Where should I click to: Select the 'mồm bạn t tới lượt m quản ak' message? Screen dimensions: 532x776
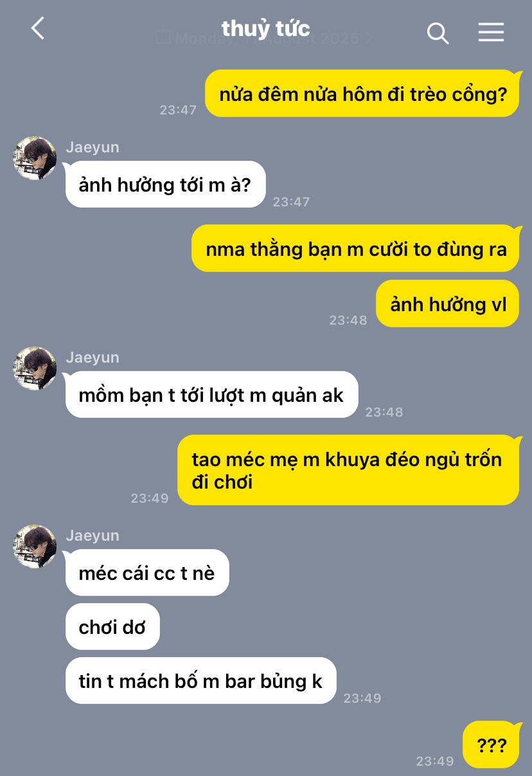[x=211, y=395]
